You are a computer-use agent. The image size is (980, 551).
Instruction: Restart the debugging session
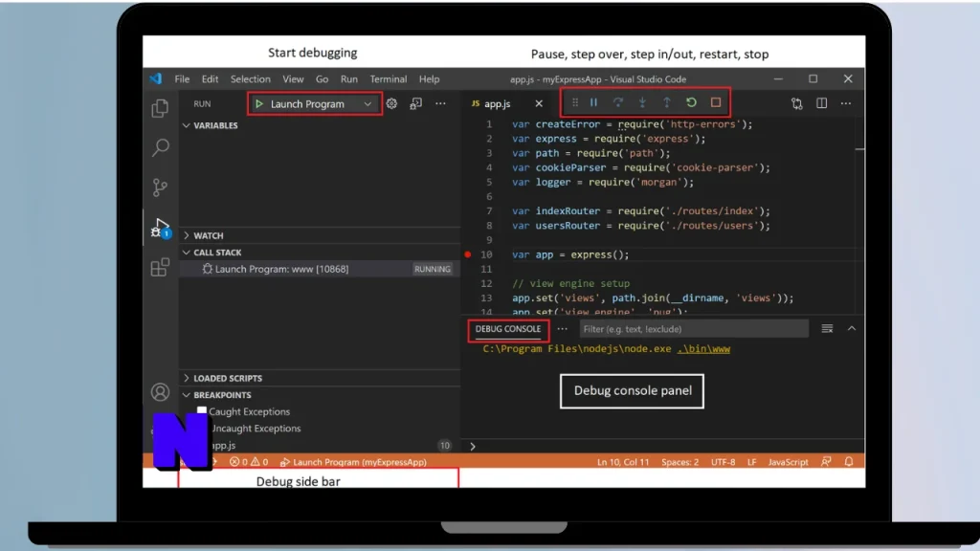click(x=691, y=102)
